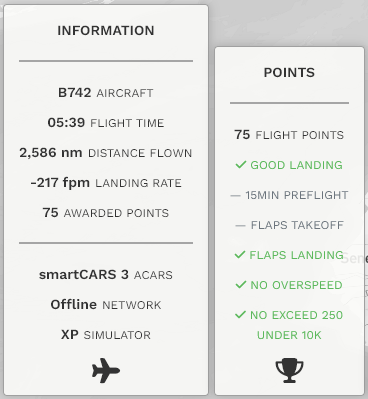Click the airplane icon in Information panel
The image size is (368, 399).
[106, 370]
